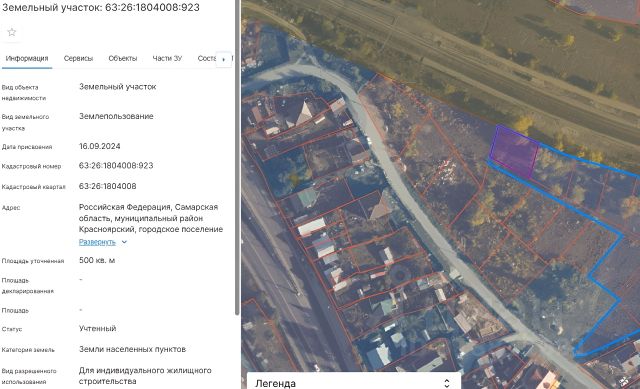Viewport: 640px width, 389px height.
Task: Select the purple highlighted parcel on map
Action: (x=514, y=151)
